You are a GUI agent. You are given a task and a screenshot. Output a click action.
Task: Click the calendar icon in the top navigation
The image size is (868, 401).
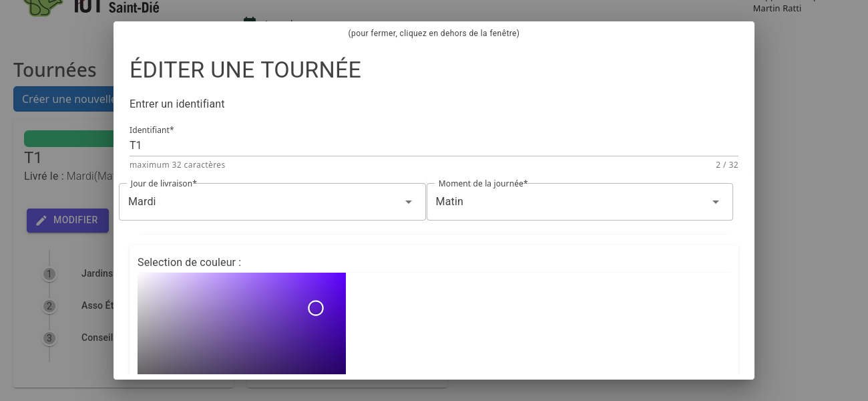(250, 22)
